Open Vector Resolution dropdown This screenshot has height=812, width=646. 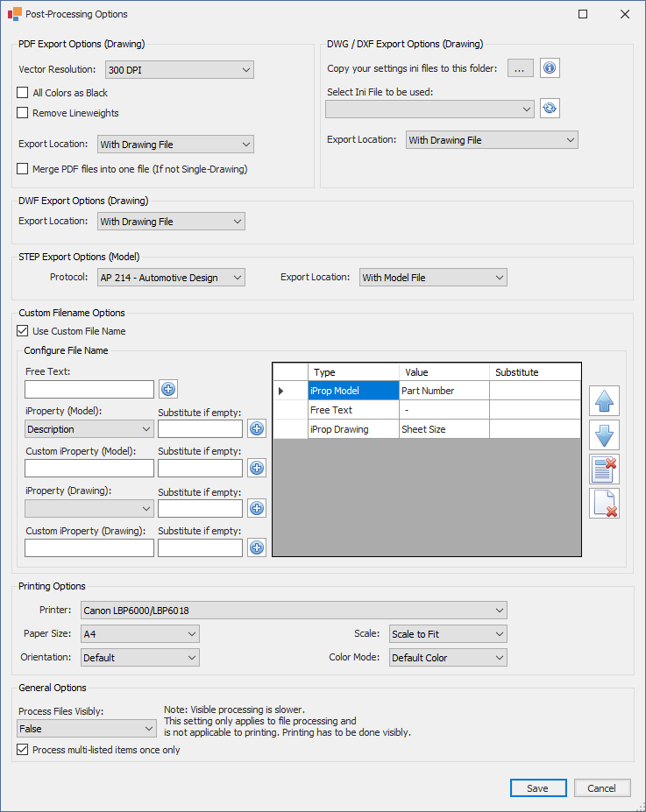179,70
